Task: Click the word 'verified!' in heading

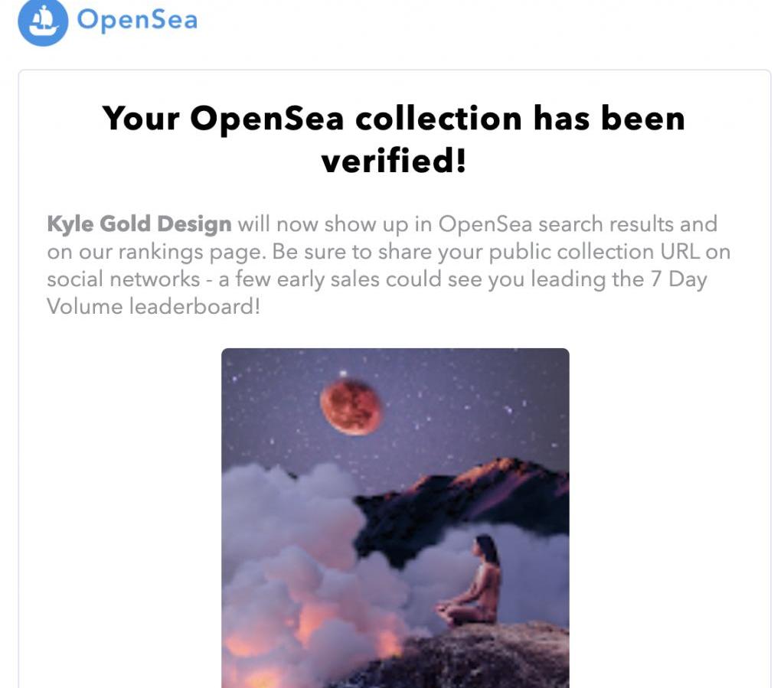Action: (394, 161)
